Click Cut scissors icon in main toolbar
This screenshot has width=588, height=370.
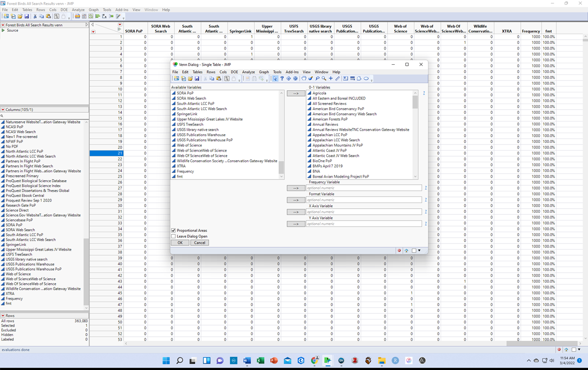[x=35, y=16]
